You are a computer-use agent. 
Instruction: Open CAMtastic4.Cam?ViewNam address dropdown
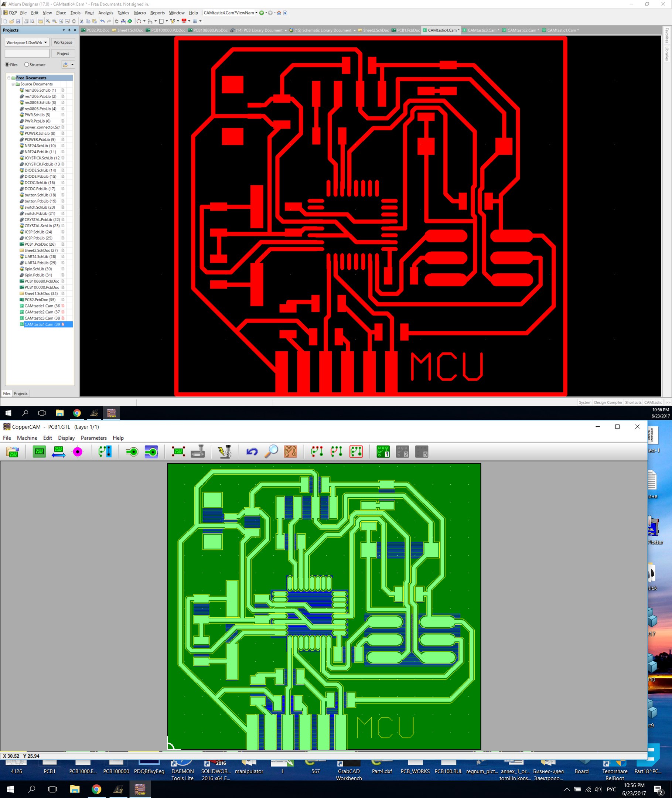256,13
